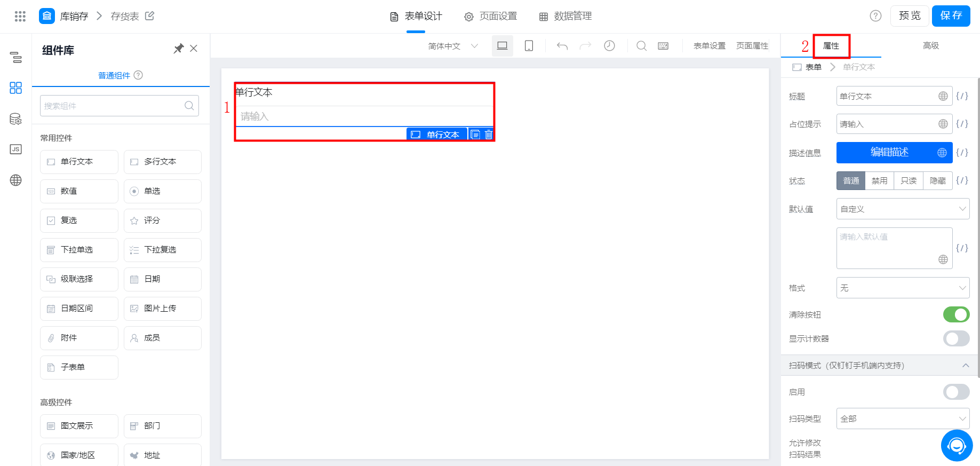The width and height of the screenshot is (980, 466).
Task: Select the 级联选择 component
Action: (x=79, y=279)
